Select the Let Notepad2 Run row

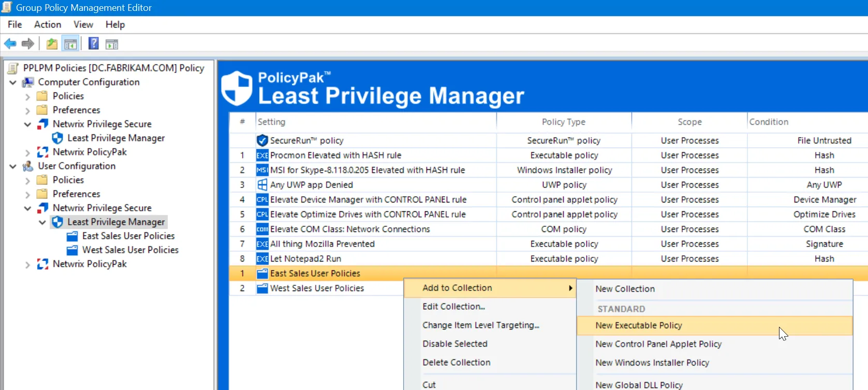point(305,258)
